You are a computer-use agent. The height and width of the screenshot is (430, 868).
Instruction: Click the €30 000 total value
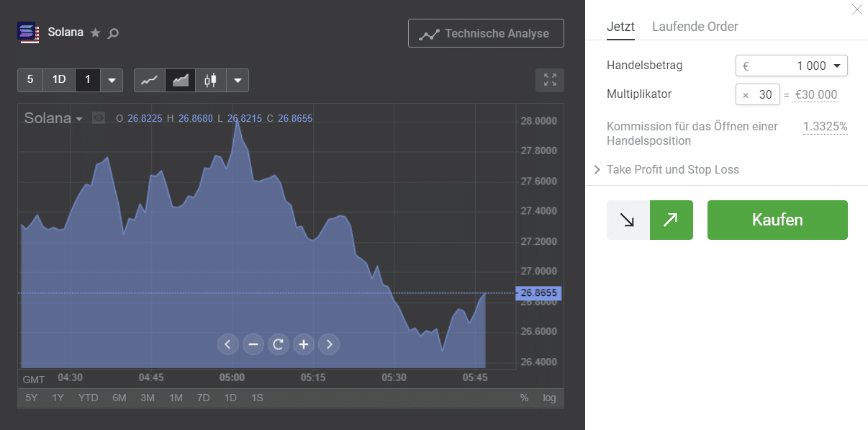[x=816, y=95]
